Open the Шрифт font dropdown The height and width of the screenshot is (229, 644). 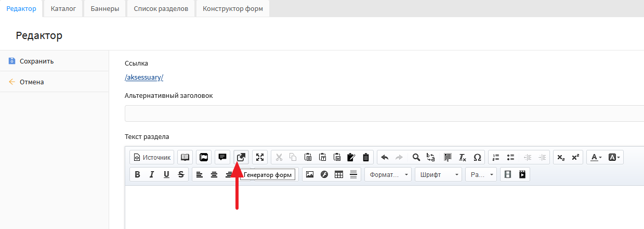[438, 174]
